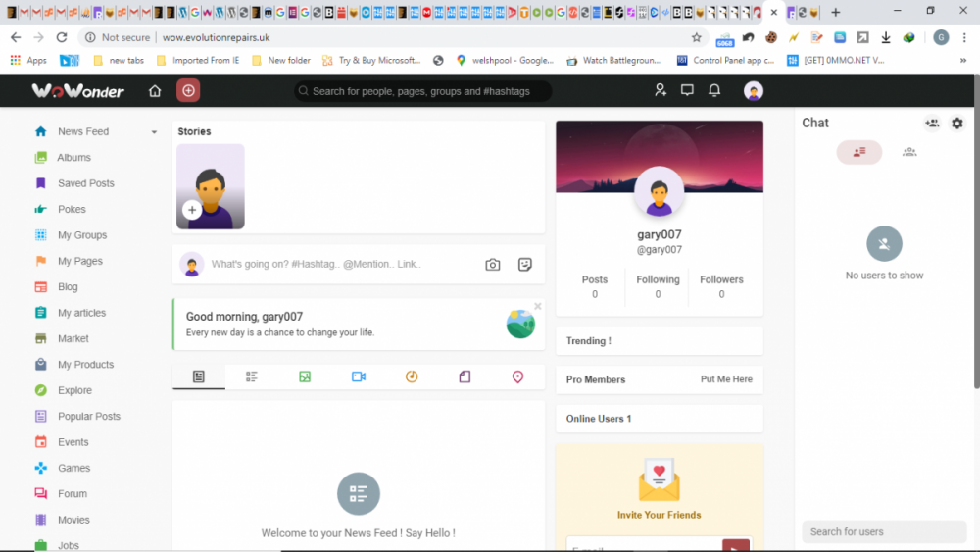This screenshot has height=552, width=980.
Task: Open the downloads icon in Chrome toolbar
Action: (886, 37)
